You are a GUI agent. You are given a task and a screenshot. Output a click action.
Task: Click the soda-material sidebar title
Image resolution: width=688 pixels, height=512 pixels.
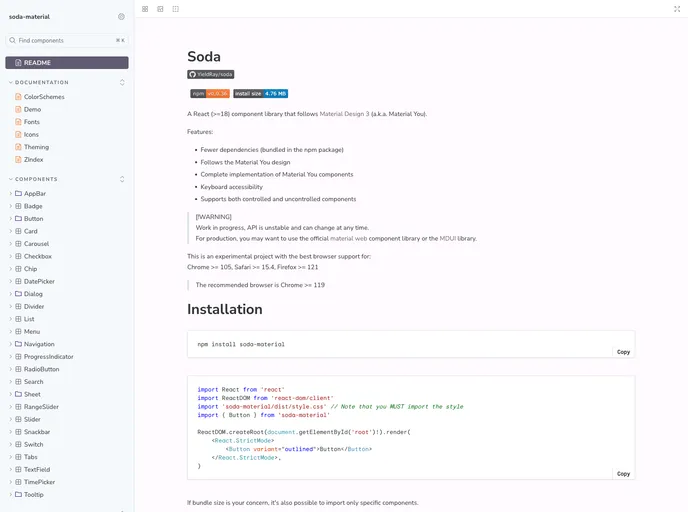coord(29,17)
